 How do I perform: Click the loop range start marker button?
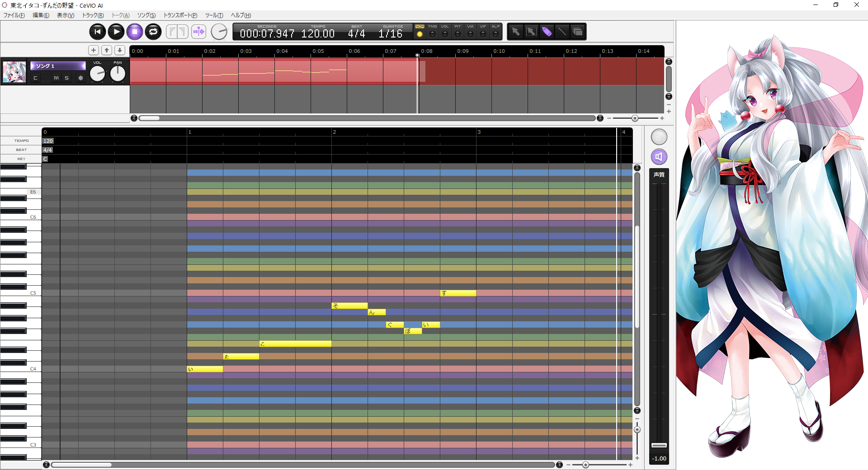(x=172, y=32)
